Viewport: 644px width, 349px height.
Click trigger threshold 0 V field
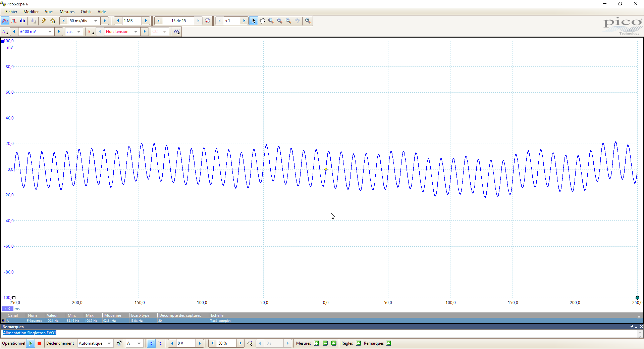(186, 343)
